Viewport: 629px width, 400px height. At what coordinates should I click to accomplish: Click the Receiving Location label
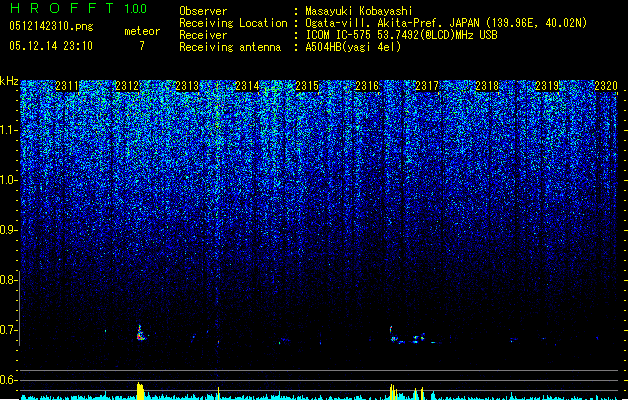click(x=233, y=23)
